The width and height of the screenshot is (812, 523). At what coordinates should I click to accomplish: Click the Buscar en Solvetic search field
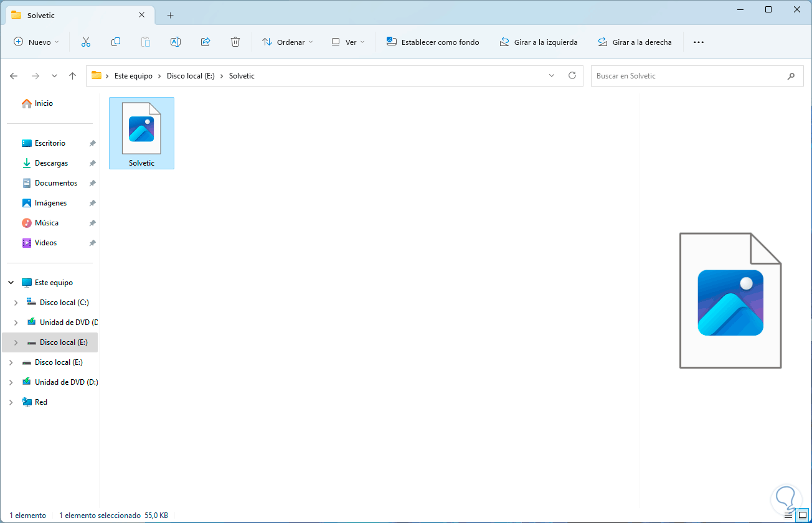pyautogui.click(x=696, y=76)
